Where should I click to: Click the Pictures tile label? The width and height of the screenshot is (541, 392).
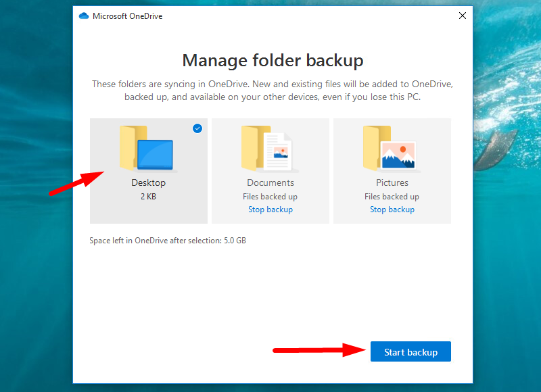pos(392,182)
